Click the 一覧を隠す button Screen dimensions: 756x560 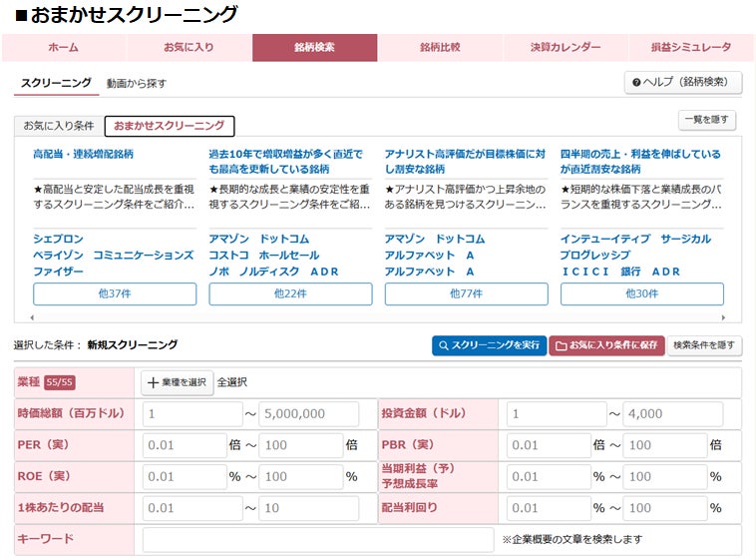[x=707, y=119]
